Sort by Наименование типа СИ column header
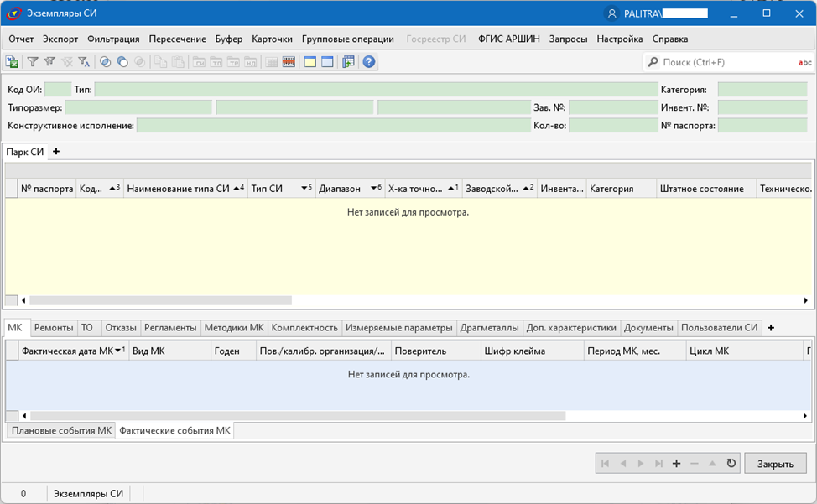 click(185, 189)
